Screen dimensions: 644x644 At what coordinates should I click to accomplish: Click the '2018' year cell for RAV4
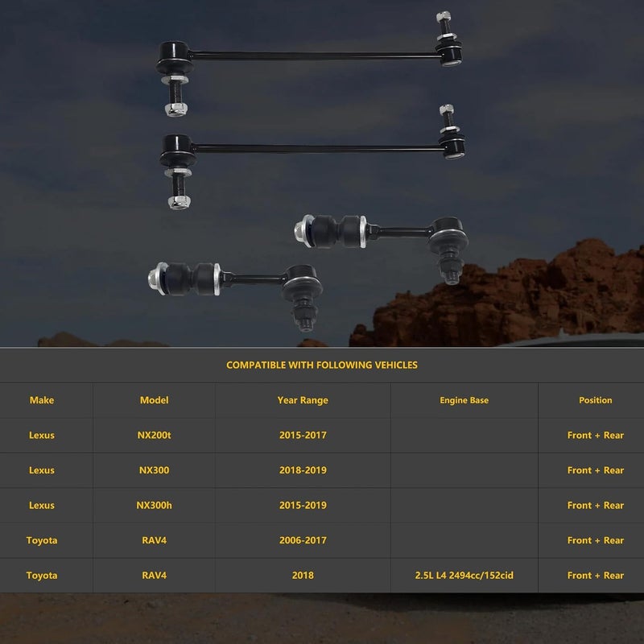click(303, 576)
